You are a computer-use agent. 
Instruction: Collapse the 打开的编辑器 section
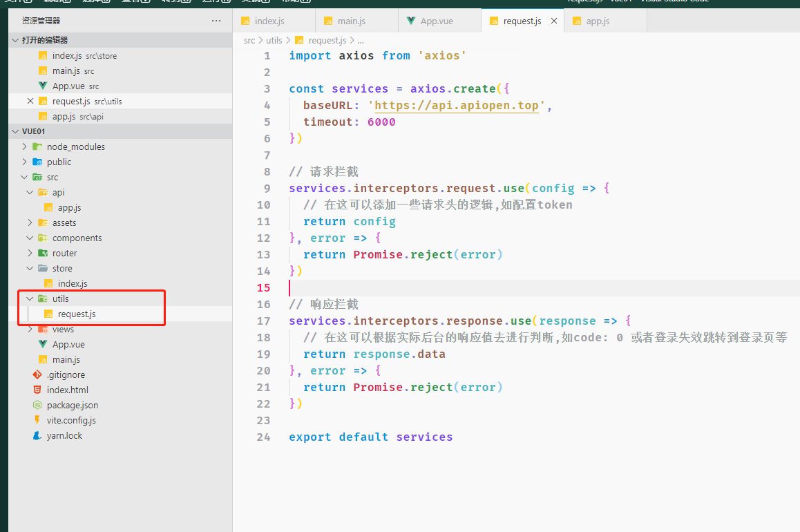pyautogui.click(x=15, y=41)
